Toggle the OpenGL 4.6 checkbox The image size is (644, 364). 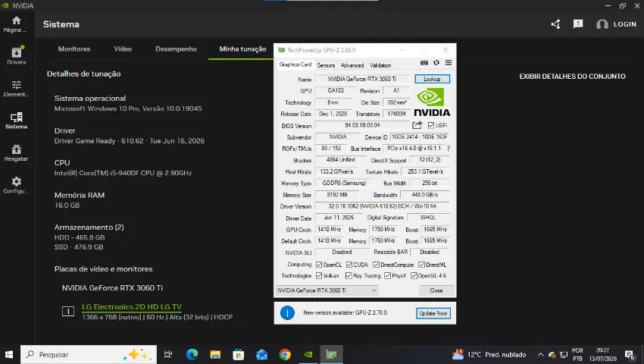414,275
